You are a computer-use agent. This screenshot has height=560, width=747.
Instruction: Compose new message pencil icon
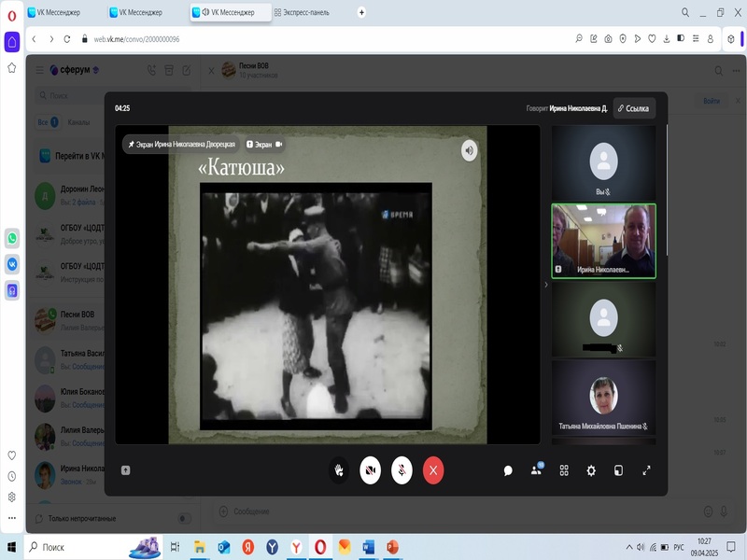tap(186, 71)
